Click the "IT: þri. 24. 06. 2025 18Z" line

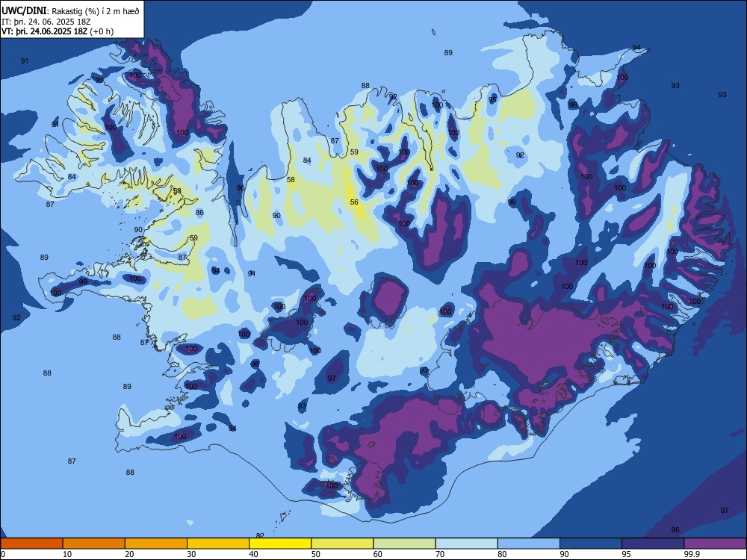click(46, 22)
